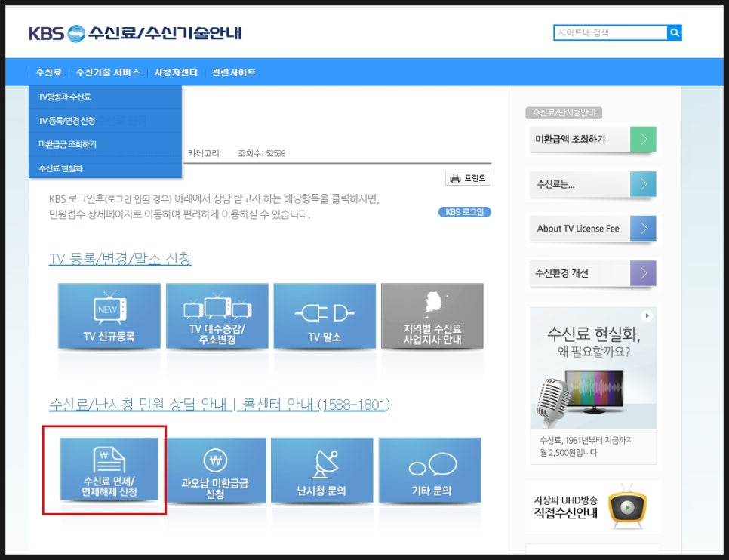
Task: Click green arrow next to 미환급액 조회하기
Action: (x=643, y=139)
